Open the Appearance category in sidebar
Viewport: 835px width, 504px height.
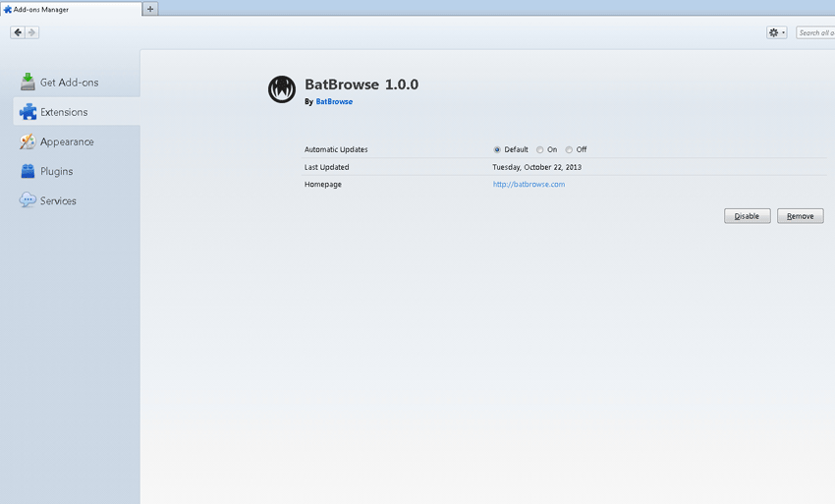coord(67,141)
